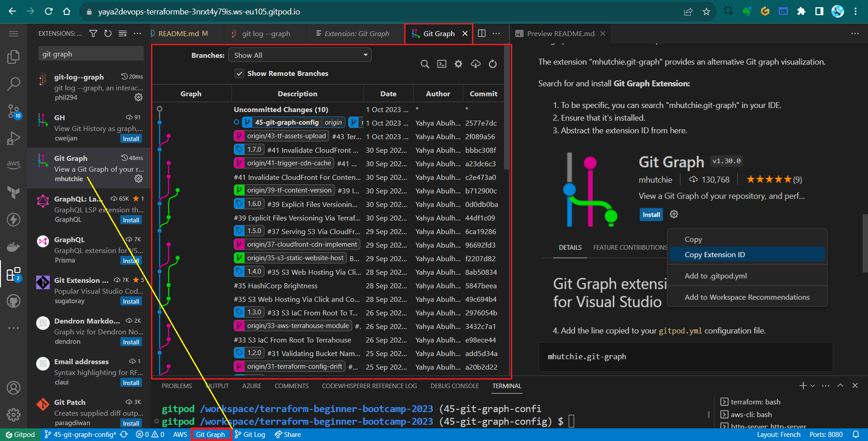Open notifications bell in status bar
This screenshot has width=868, height=441.
click(855, 434)
